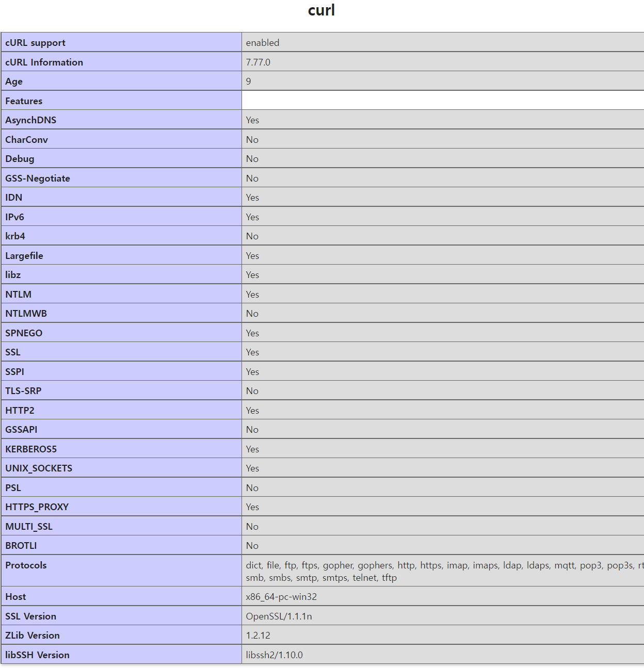Click the 'Yes' value in AsynchDNS row
Image resolution: width=644 pixels, height=668 pixels.
[x=252, y=120]
